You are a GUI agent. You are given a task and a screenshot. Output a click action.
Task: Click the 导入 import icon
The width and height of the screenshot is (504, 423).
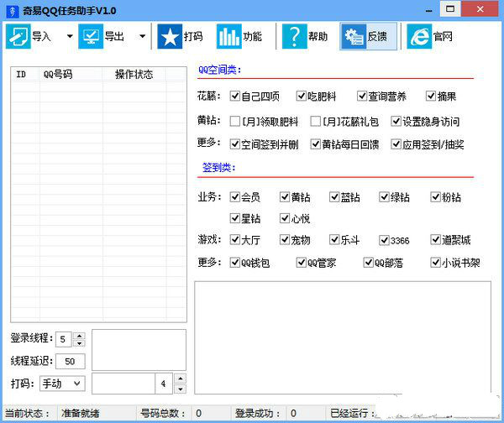tap(18, 36)
